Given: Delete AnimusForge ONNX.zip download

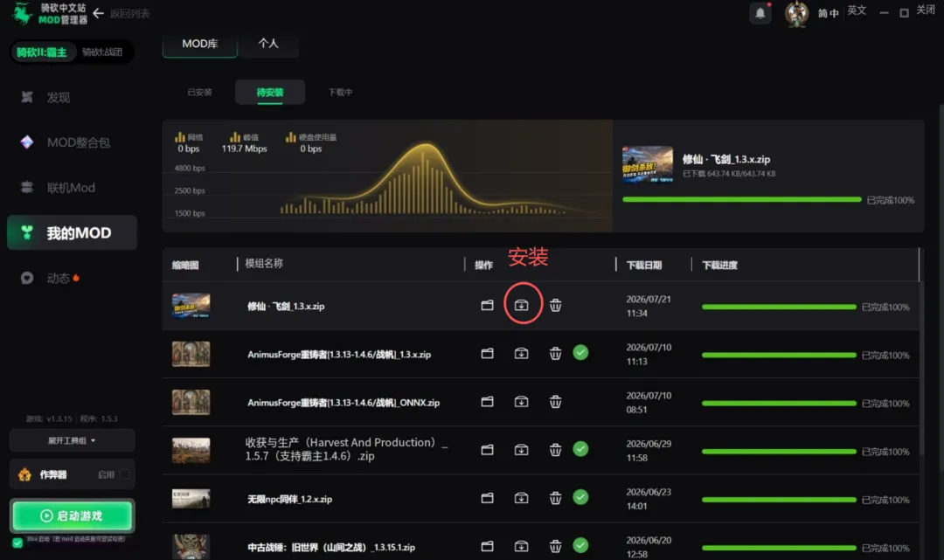Looking at the screenshot, I should [x=555, y=401].
